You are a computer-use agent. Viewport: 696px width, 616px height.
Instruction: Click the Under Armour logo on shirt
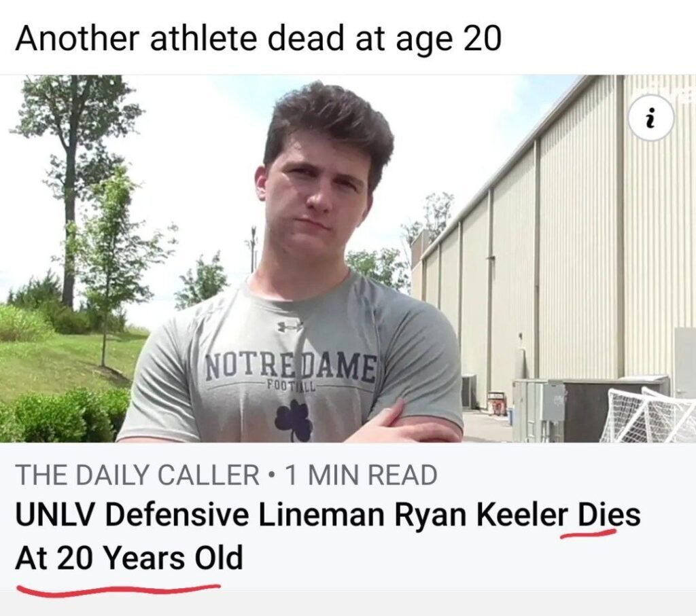[290, 327]
